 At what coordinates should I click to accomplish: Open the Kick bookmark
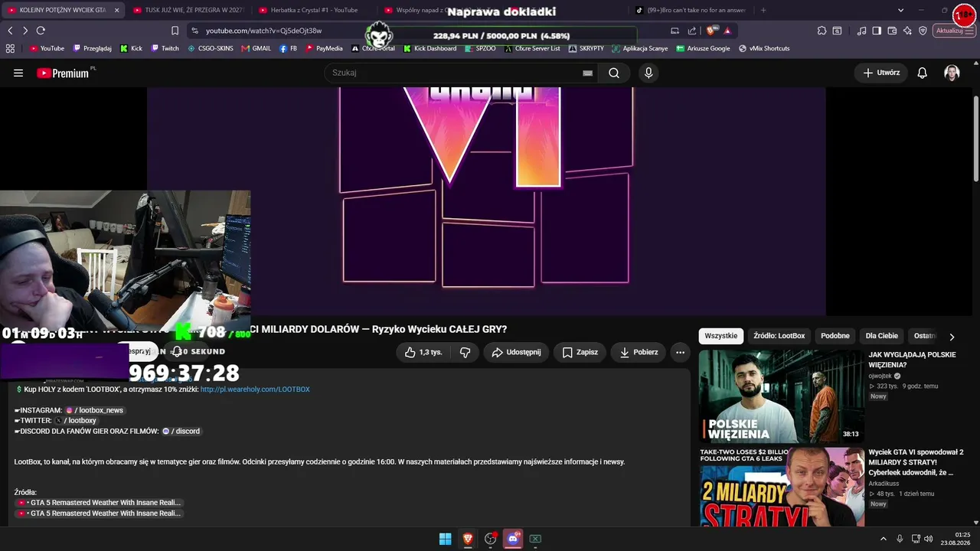132,48
